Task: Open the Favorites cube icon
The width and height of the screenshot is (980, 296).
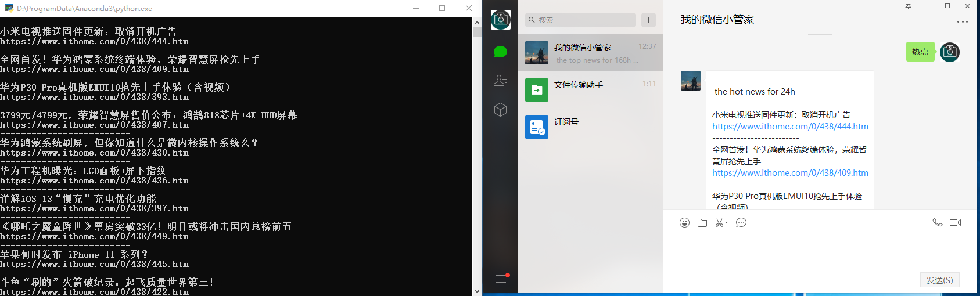Action: 500,110
